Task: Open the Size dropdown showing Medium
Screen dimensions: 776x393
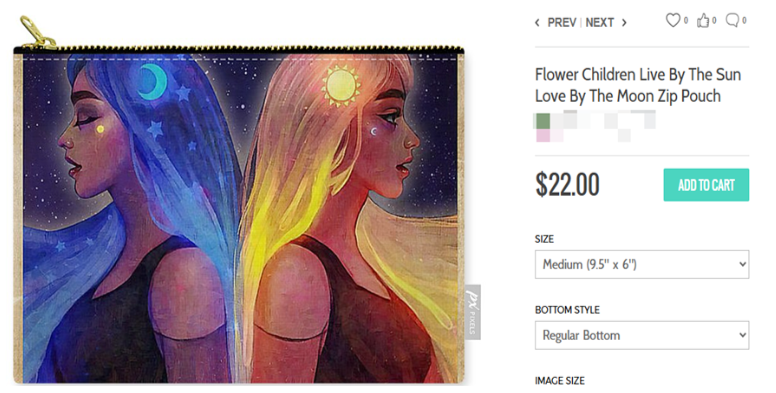Action: 642,264
